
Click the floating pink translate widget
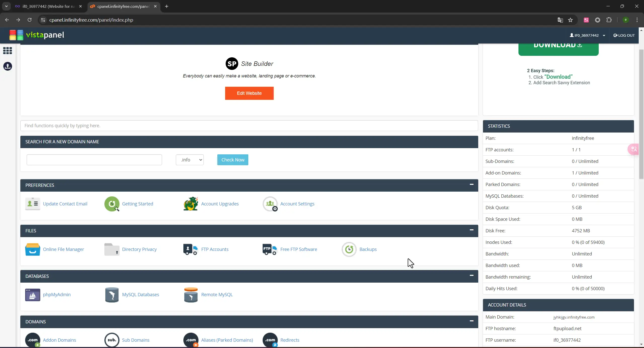pyautogui.click(x=633, y=149)
